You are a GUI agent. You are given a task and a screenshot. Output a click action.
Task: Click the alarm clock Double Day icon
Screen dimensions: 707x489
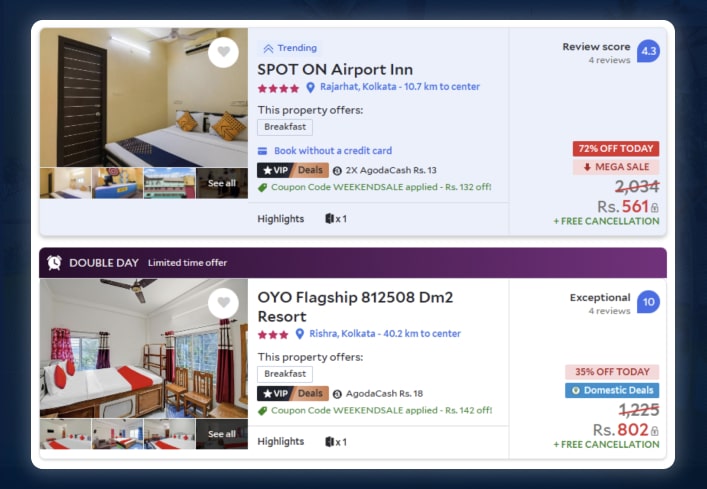click(54, 263)
